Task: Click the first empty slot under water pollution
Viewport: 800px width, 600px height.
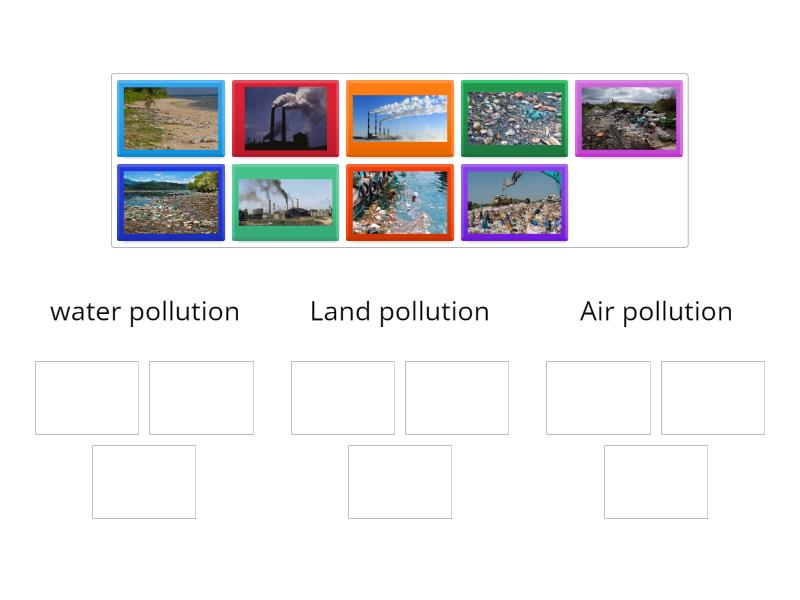Action: [x=86, y=397]
